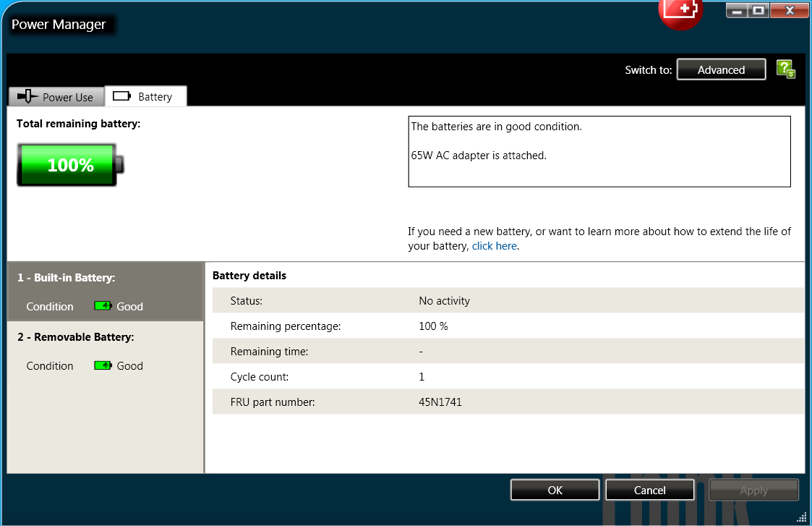Click the 'Status:' label
Screen dimensions: 812x526
246,300
